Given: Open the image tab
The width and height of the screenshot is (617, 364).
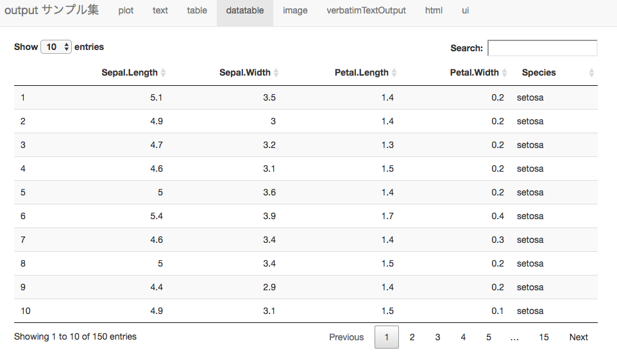Looking at the screenshot, I should point(295,11).
